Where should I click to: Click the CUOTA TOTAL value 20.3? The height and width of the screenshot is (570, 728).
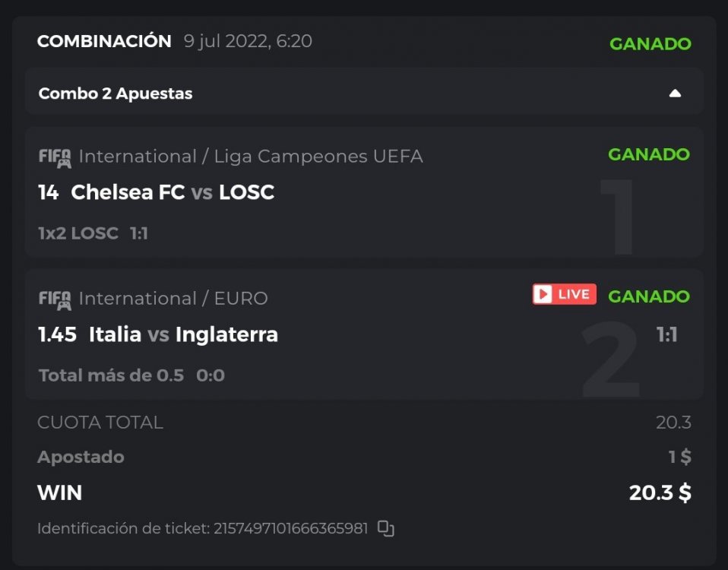tap(673, 423)
